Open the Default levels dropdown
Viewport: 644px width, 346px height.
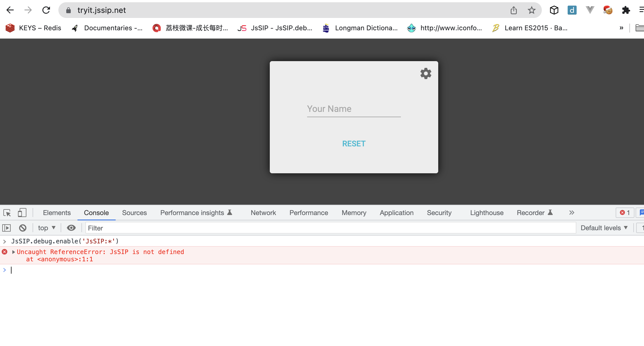coord(604,228)
